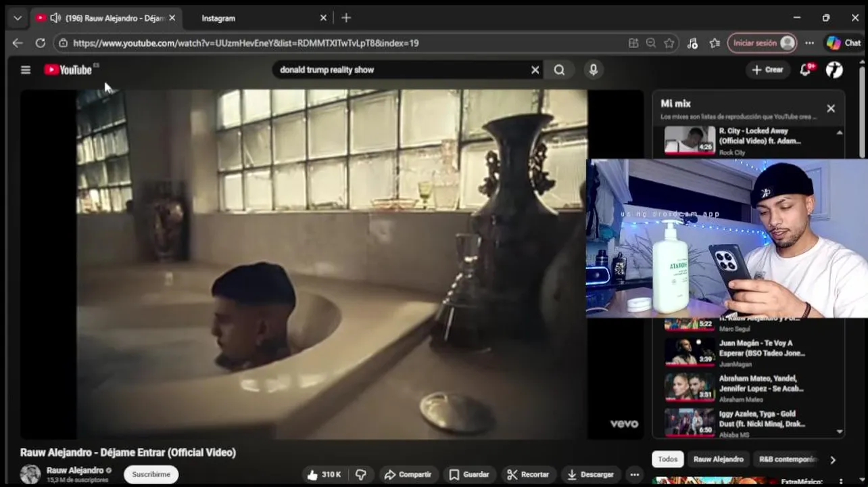
Task: Click Iniciar sesión profile button
Action: 762,43
